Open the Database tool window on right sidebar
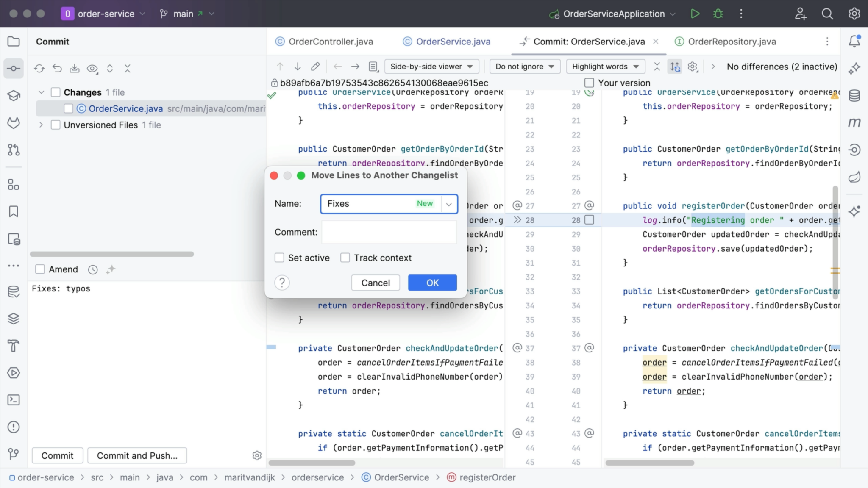The image size is (868, 488). (x=855, y=95)
